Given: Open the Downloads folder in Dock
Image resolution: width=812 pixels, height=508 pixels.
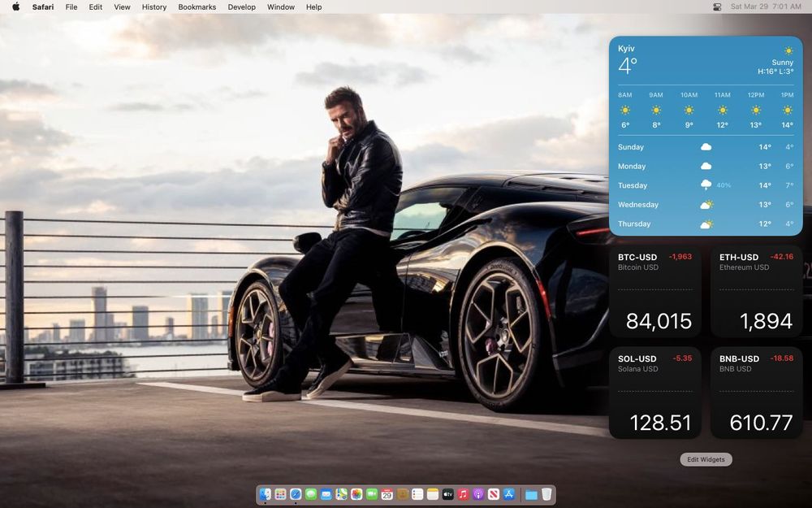Looking at the screenshot, I should tap(531, 494).
